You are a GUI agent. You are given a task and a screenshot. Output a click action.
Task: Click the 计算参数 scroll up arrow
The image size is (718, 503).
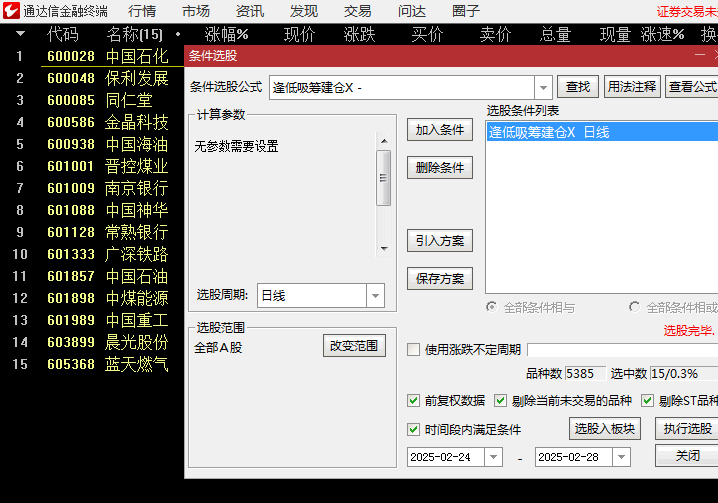pyautogui.click(x=384, y=141)
